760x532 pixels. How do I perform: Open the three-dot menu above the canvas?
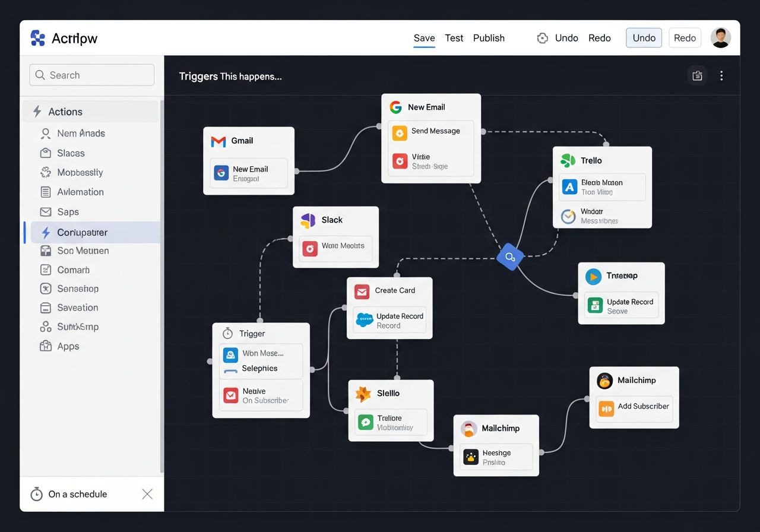point(721,75)
